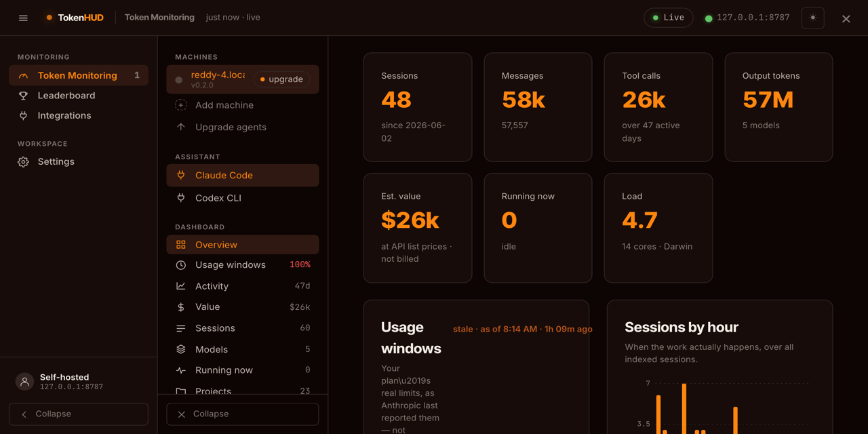Open Usage windows dashboard item
This screenshot has height=434, width=868.
(242, 264)
